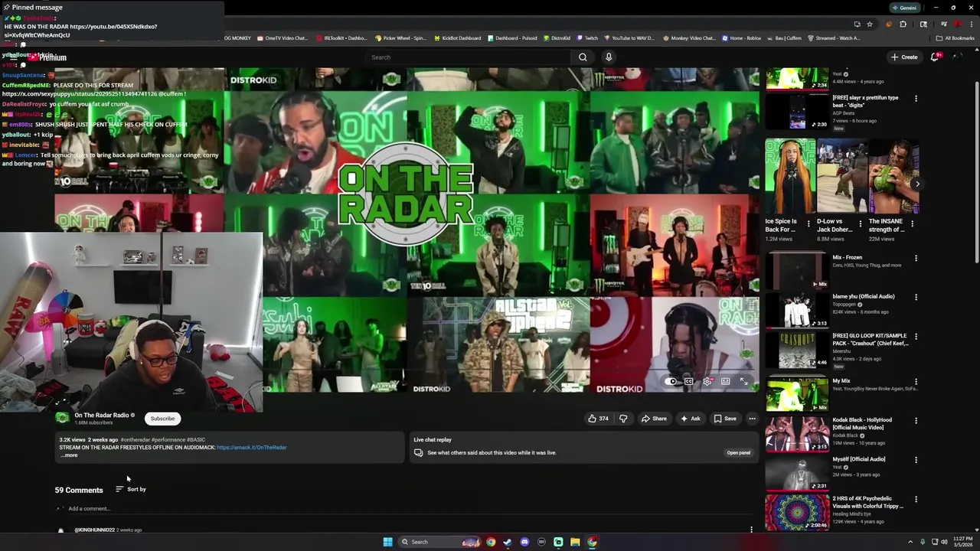Open options for blame yhu (Official Audio)

(x=916, y=297)
